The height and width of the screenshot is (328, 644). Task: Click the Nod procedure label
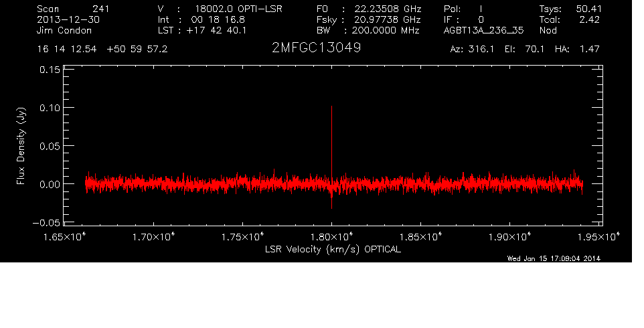(548, 30)
